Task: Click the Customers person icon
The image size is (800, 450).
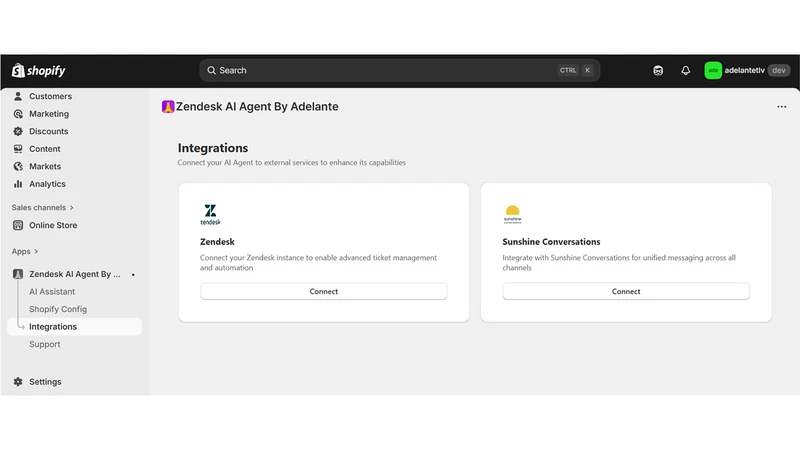Action: (x=18, y=96)
